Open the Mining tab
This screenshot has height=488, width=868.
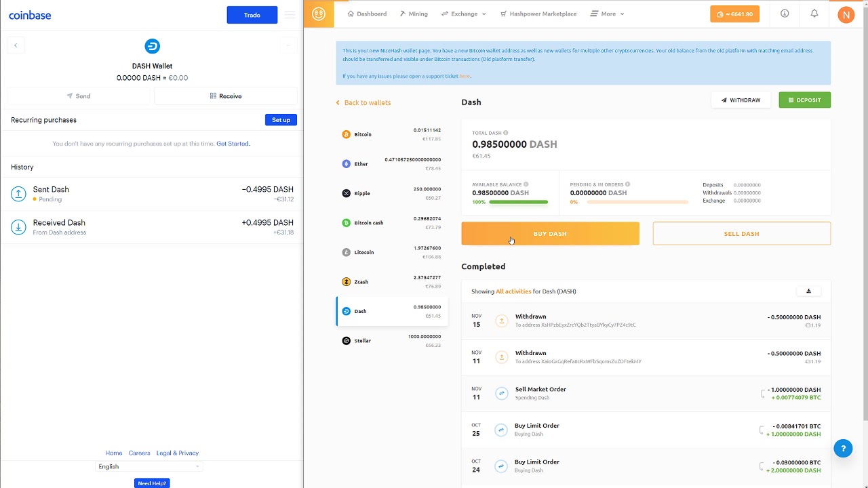point(414,14)
